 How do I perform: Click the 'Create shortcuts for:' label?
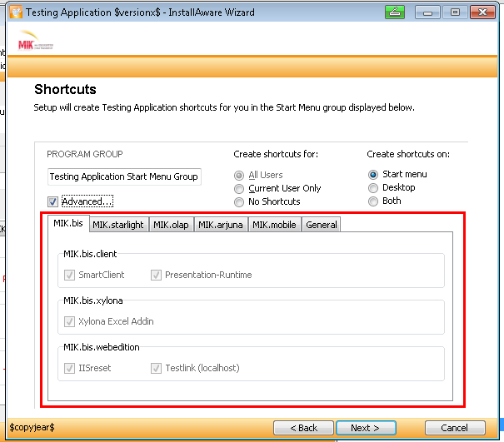(x=276, y=154)
